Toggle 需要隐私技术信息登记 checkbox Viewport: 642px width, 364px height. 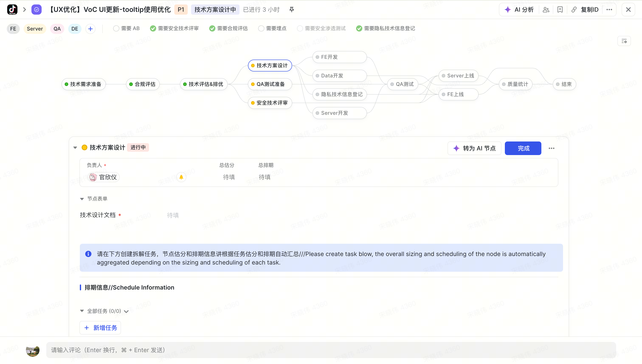pyautogui.click(x=359, y=28)
